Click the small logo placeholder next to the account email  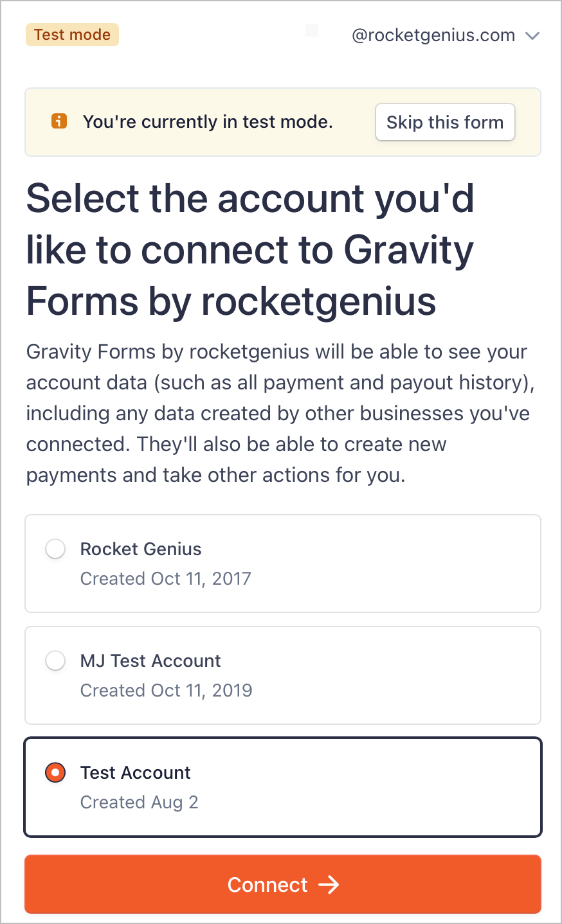click(313, 30)
